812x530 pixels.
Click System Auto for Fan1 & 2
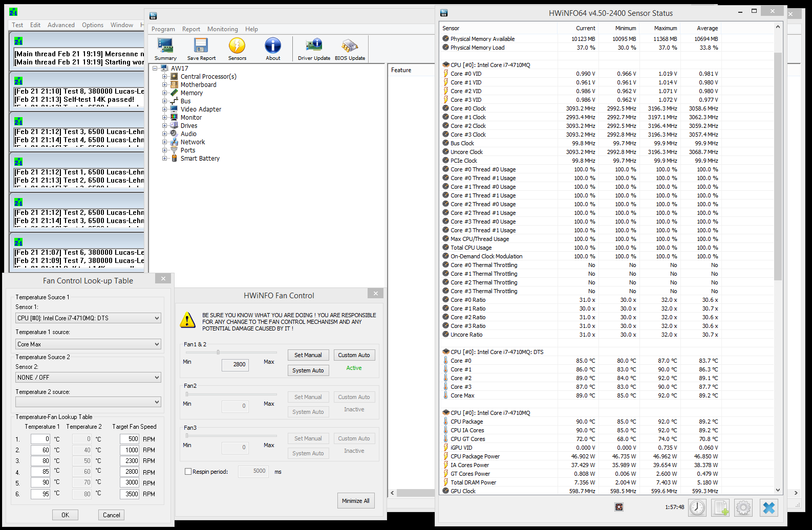[x=308, y=370]
